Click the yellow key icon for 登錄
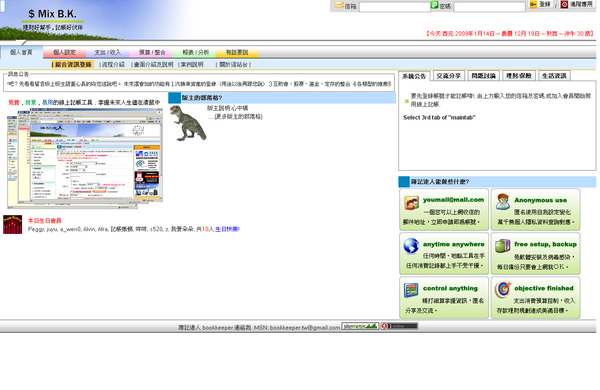Screen dimensions: 600x390 [533, 4]
